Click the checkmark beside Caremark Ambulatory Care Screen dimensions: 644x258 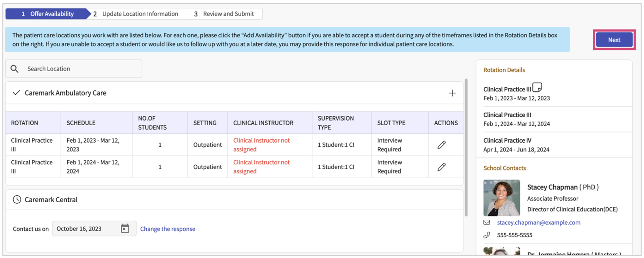pos(16,93)
